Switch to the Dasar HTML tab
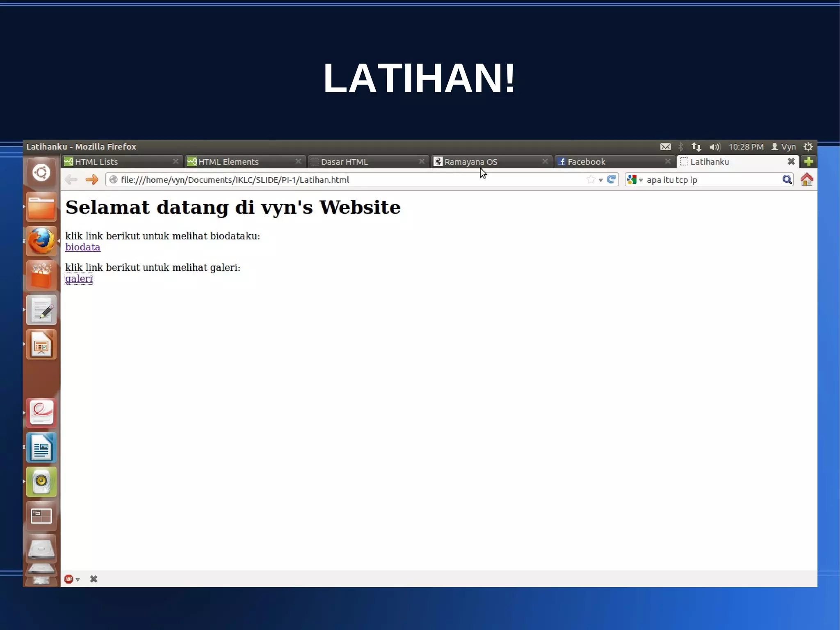 click(x=344, y=162)
